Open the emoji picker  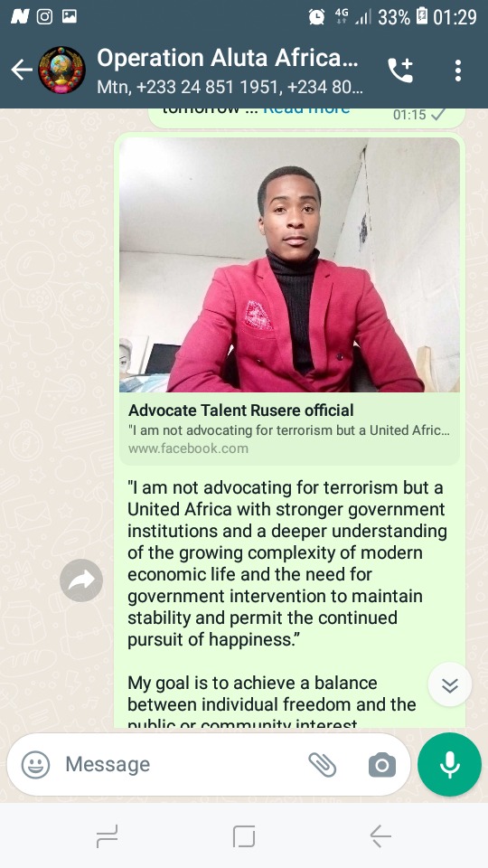tap(35, 765)
